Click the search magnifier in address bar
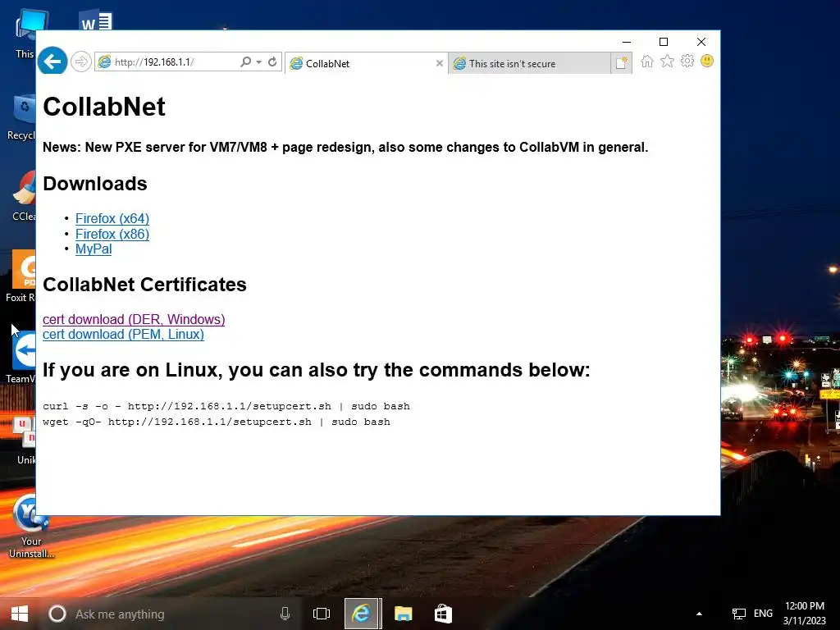The width and height of the screenshot is (840, 630). point(245,62)
